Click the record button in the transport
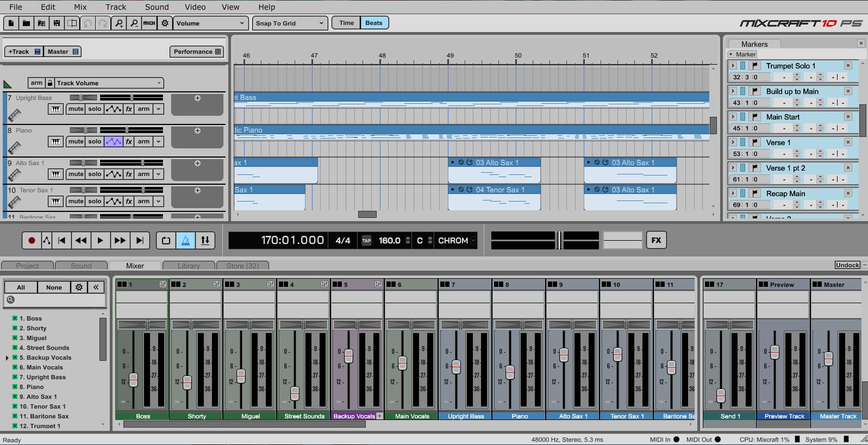 [32, 240]
